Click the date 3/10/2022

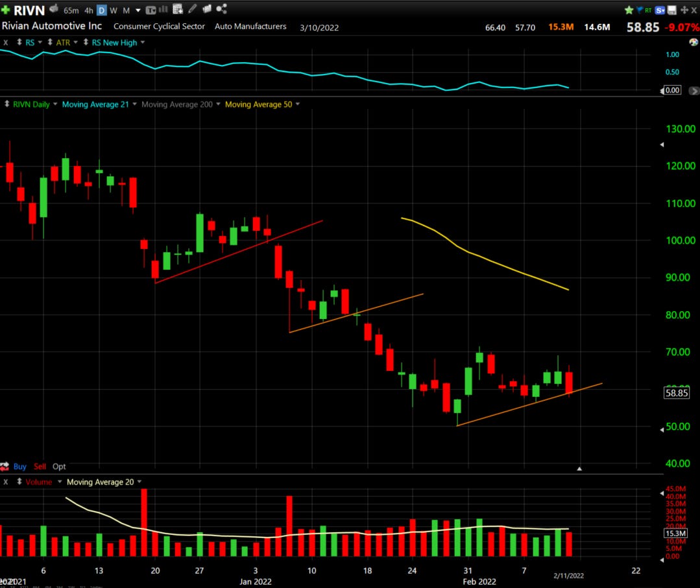point(319,28)
